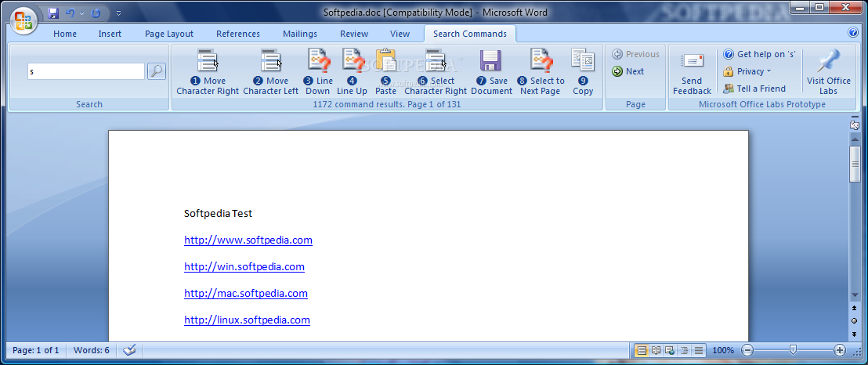868x365 pixels.
Task: Toggle the ruler button above scrollbar
Action: pyautogui.click(x=855, y=125)
